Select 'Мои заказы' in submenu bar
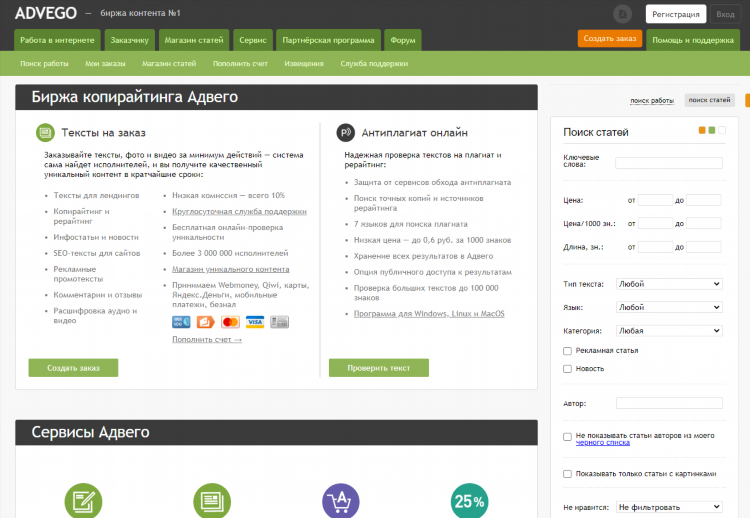 (105, 64)
